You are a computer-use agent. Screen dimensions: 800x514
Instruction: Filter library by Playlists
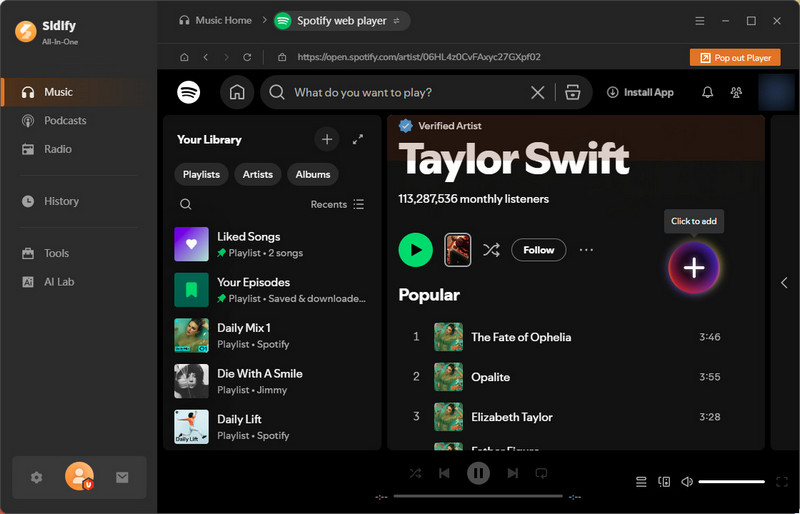click(x=202, y=175)
